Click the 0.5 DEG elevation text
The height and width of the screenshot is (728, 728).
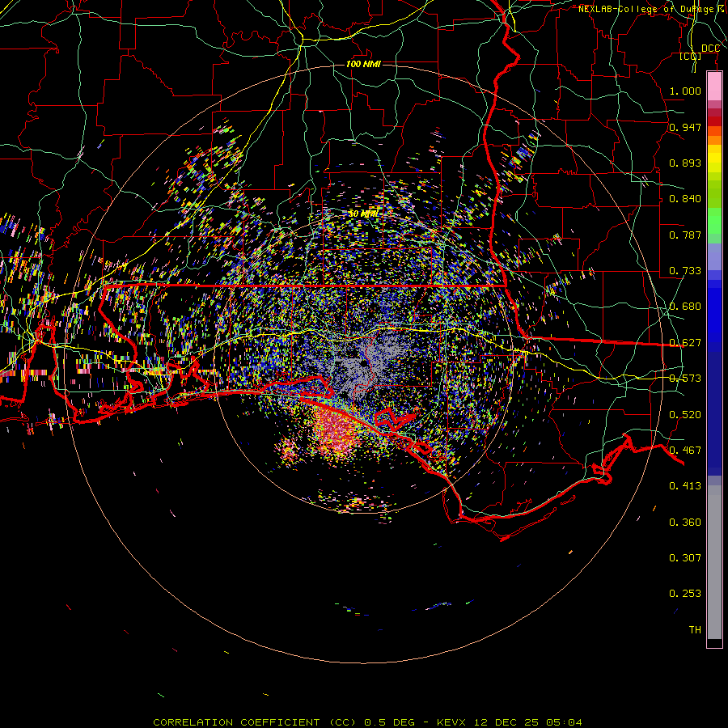[x=388, y=722]
